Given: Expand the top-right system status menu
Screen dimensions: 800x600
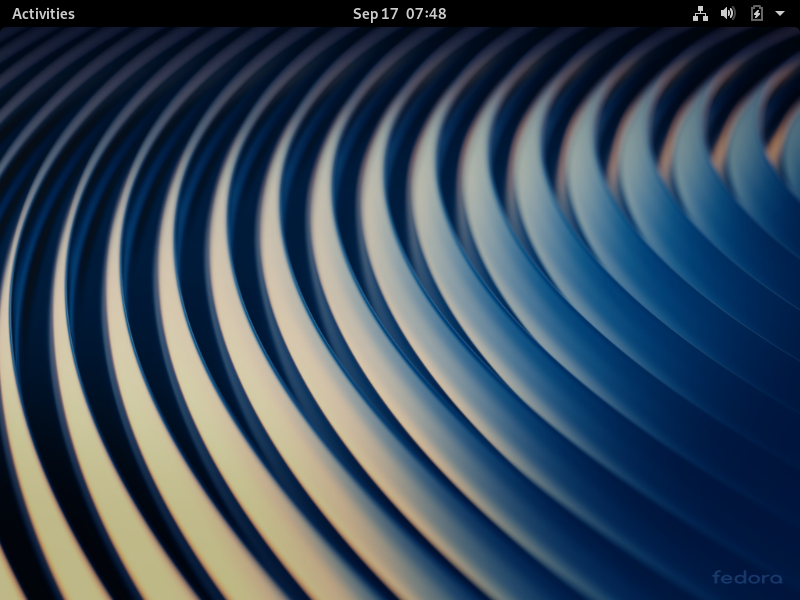Looking at the screenshot, I should 779,14.
